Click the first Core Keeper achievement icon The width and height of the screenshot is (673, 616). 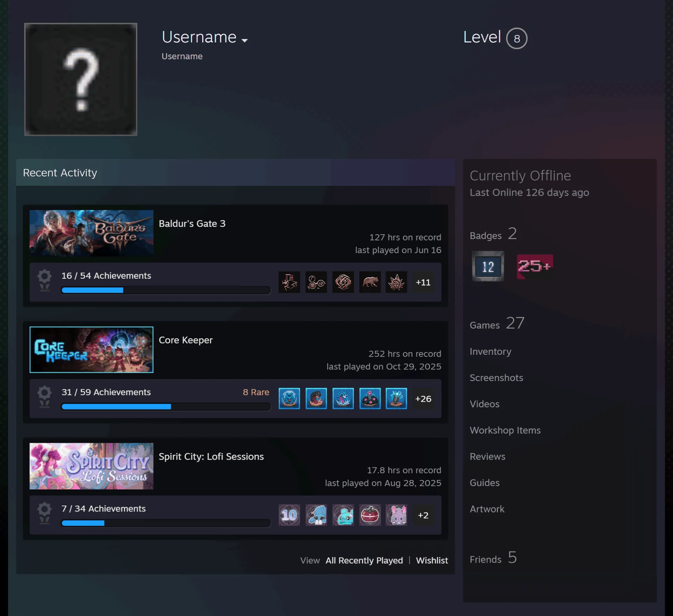(x=289, y=398)
